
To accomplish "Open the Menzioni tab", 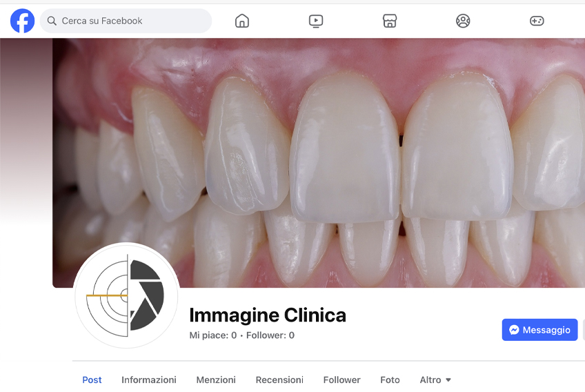I will click(216, 380).
